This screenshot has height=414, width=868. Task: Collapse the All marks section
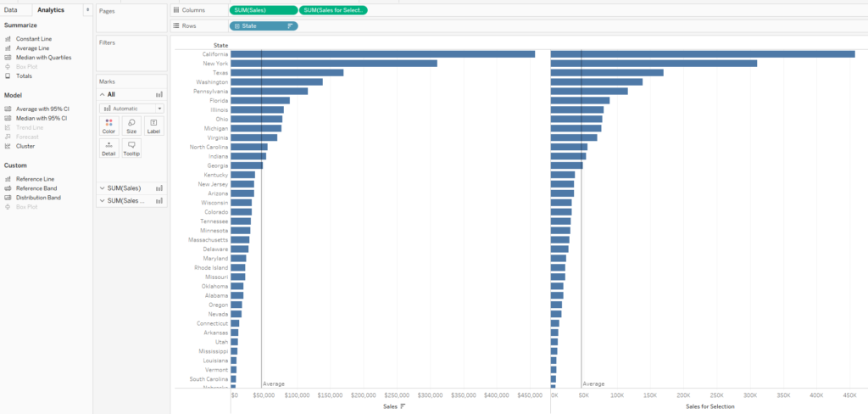pos(102,94)
